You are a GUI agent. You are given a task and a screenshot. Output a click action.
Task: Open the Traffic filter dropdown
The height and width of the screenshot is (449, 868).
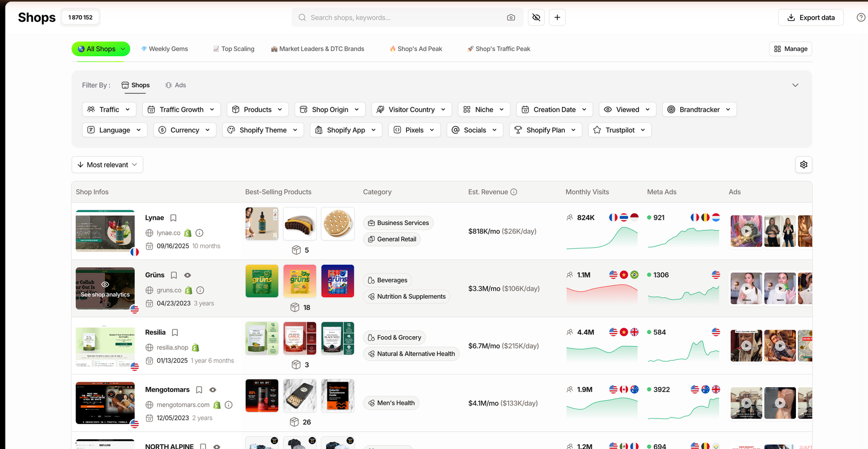tap(109, 110)
